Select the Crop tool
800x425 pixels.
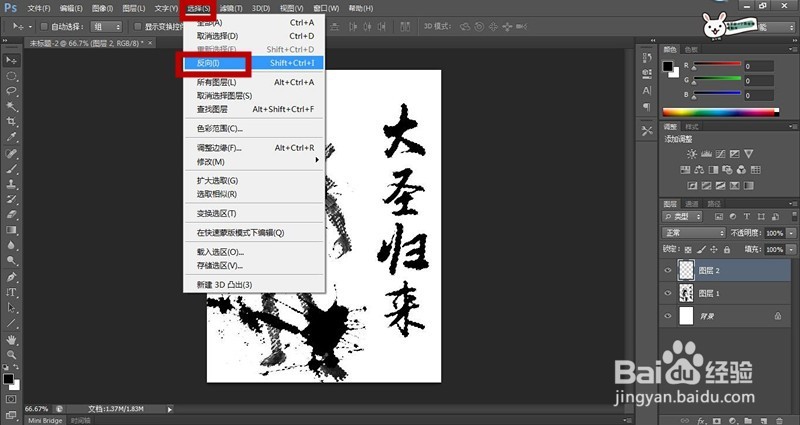11,122
